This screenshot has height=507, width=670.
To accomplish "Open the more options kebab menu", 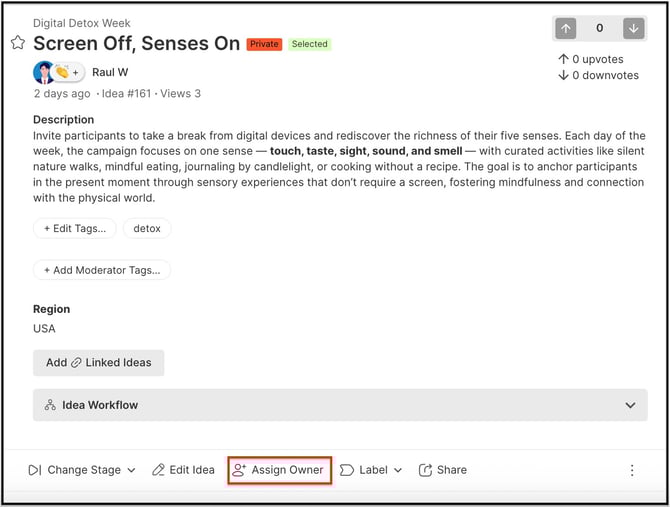I will tap(632, 470).
